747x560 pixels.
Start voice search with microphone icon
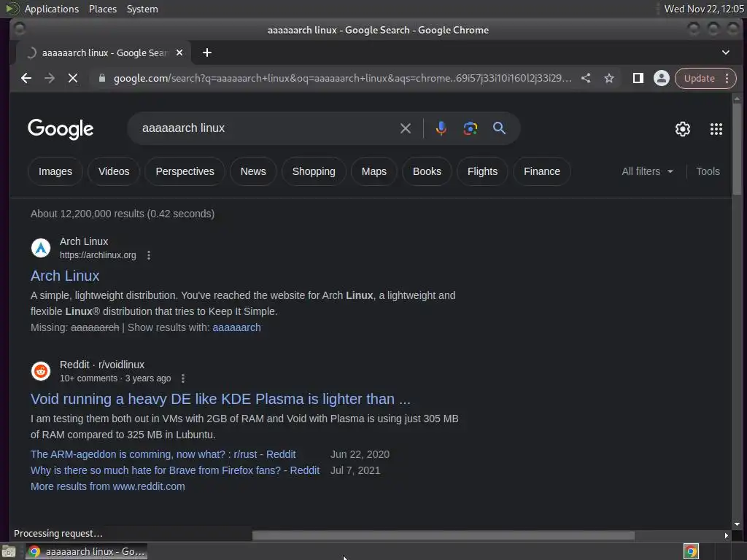point(441,128)
